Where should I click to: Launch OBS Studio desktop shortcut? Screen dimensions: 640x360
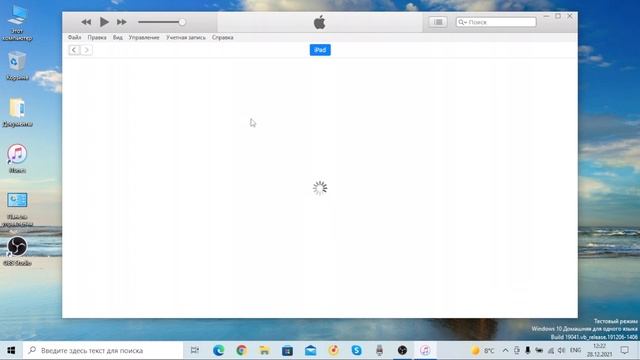(x=17, y=251)
